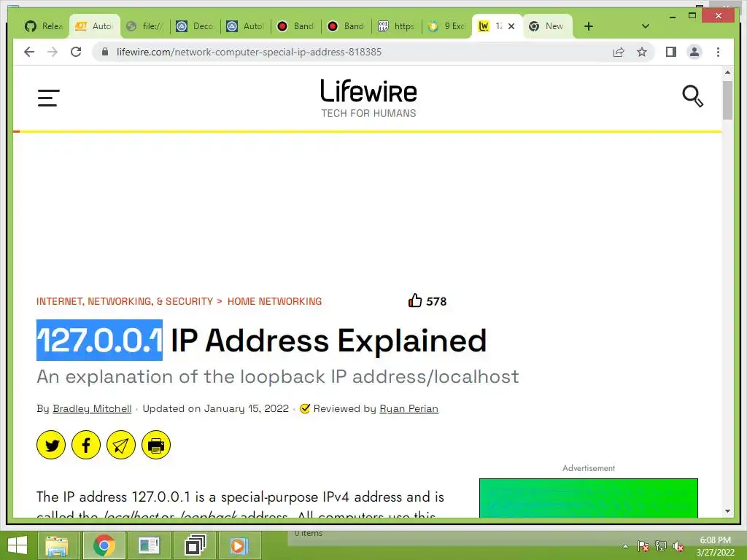Click the green advertisement banner
747x560 pixels.
click(589, 498)
